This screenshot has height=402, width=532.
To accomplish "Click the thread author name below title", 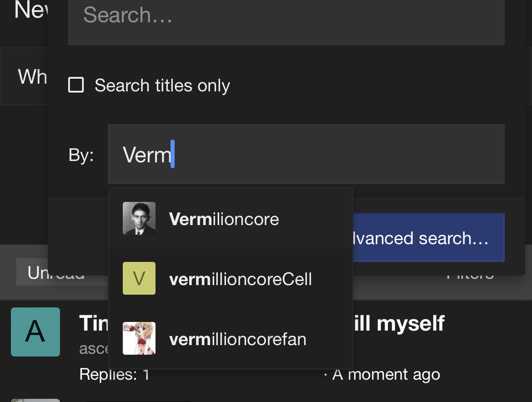I will (x=94, y=349).
